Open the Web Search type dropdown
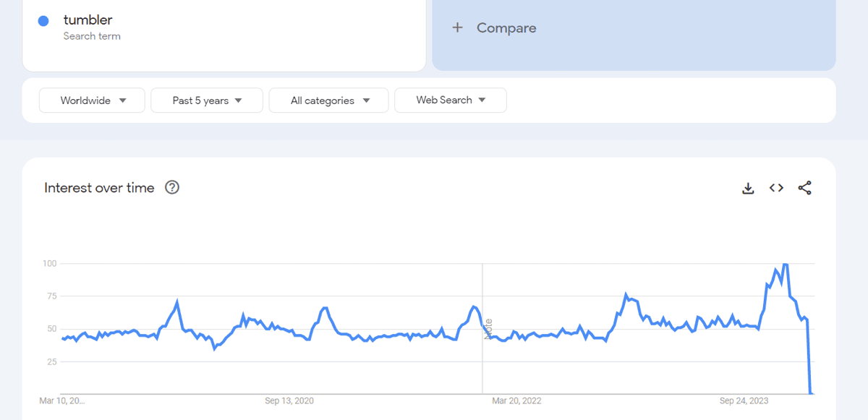Viewport: 868px width, 420px height. (x=451, y=100)
